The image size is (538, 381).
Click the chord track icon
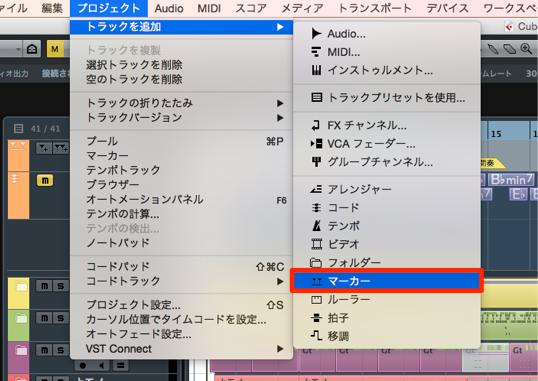pos(316,208)
